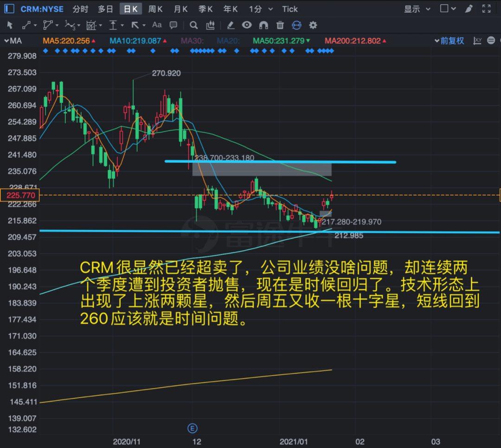Select the 238.700-233.180 gap zone label

coord(225,158)
